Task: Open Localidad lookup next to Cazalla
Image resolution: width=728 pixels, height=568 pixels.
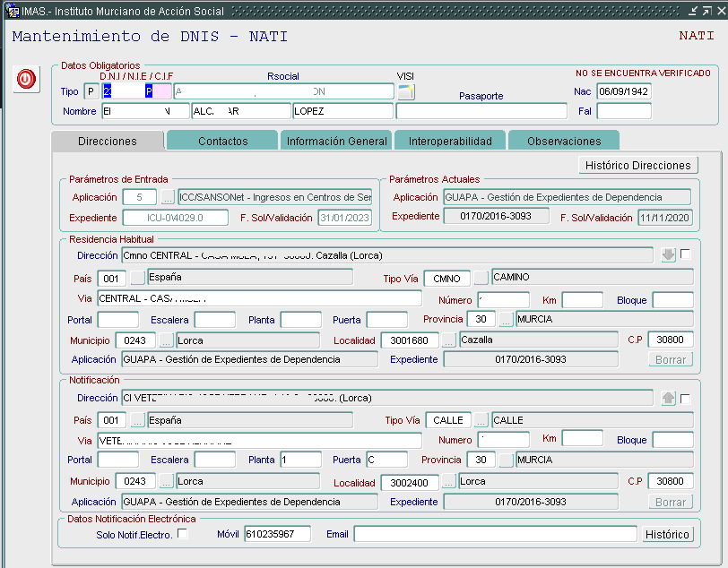Action: (448, 340)
